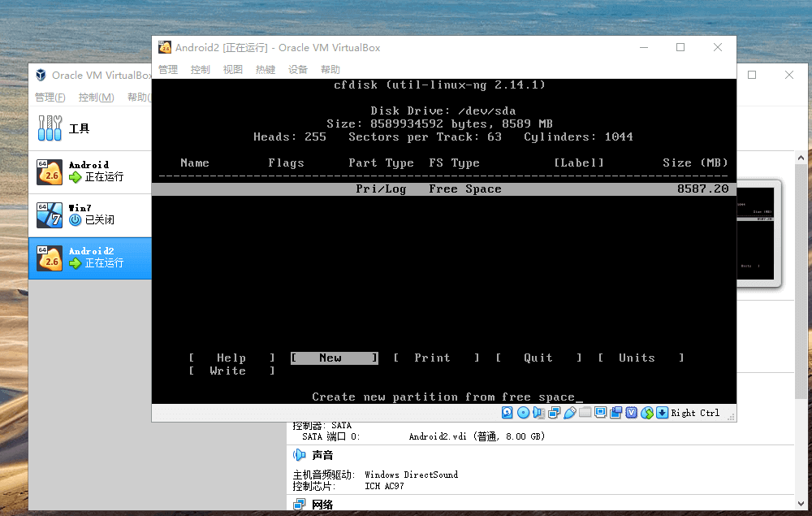Open the 设备 (Devices) menu
Image resolution: width=812 pixels, height=516 pixels.
point(298,70)
